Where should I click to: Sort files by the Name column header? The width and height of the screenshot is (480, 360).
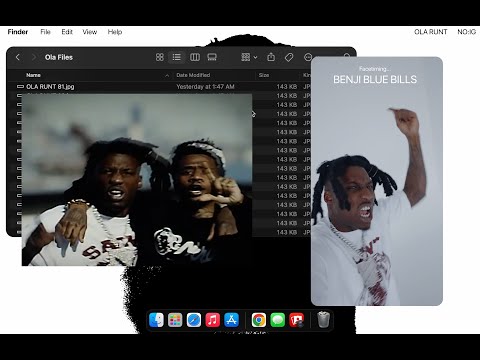[x=33, y=75]
